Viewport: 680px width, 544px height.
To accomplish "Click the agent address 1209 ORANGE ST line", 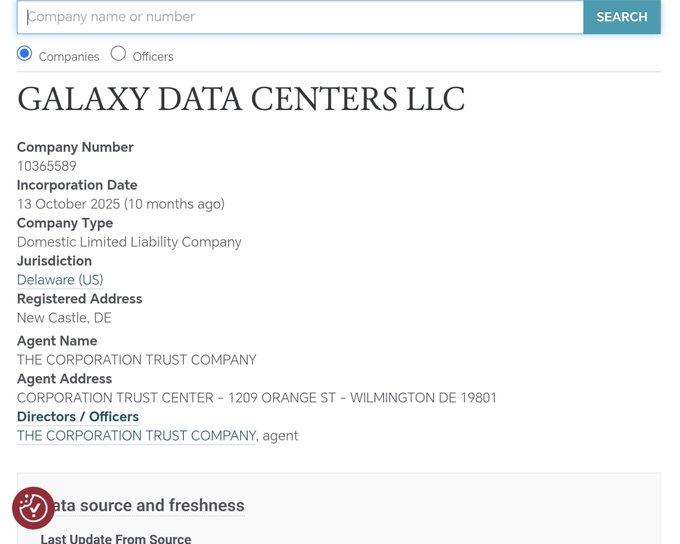I will click(257, 397).
